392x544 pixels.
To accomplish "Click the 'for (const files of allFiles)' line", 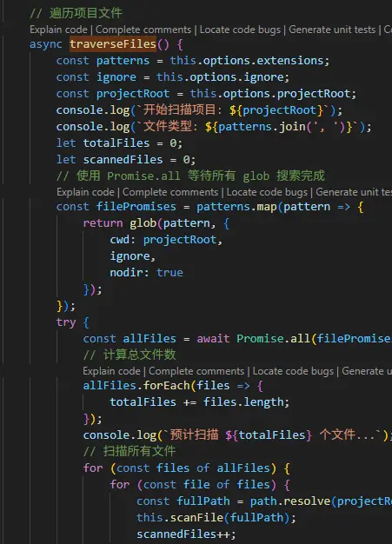I will [186, 468].
